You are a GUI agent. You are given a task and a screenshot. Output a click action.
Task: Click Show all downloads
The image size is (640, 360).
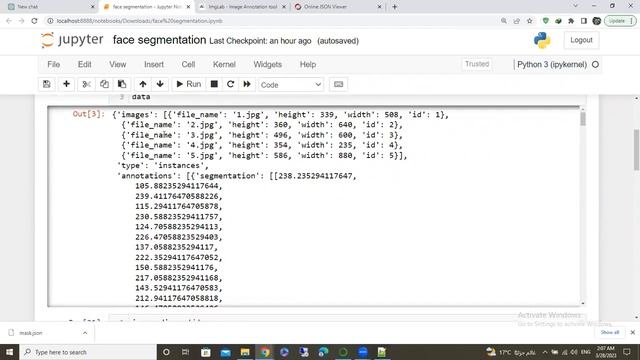click(610, 332)
